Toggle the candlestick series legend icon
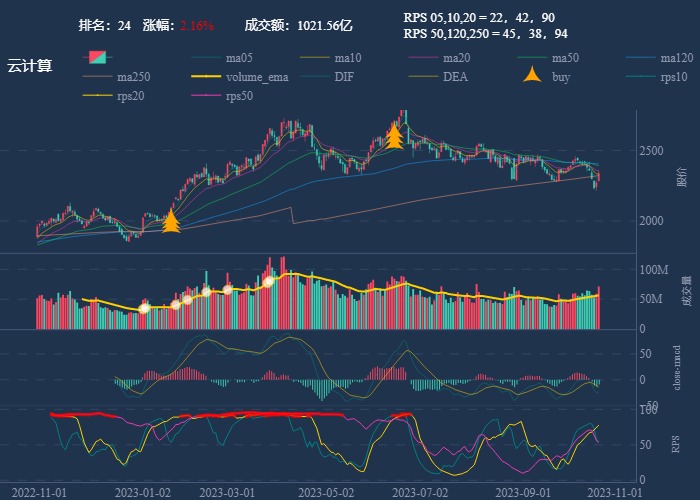Viewport: 700px width, 500px height. click(96, 58)
